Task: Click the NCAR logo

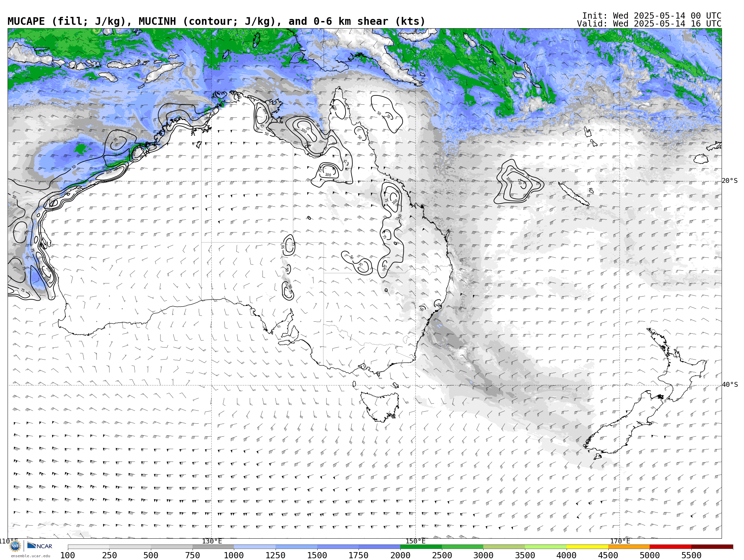Action: [40, 546]
